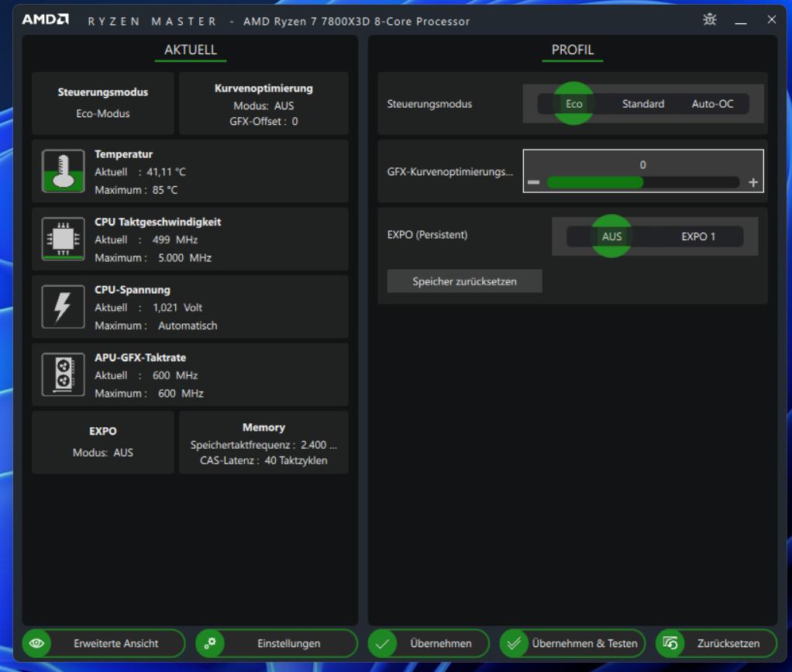This screenshot has width=792, height=672.
Task: Increase GFX curve offset with plus icon
Action: (x=753, y=182)
